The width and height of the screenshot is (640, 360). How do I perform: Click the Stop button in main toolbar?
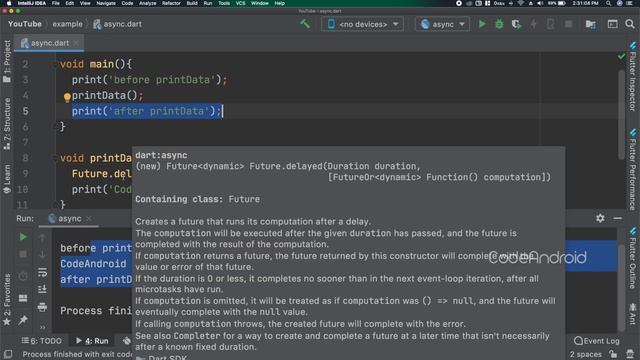coord(568,24)
